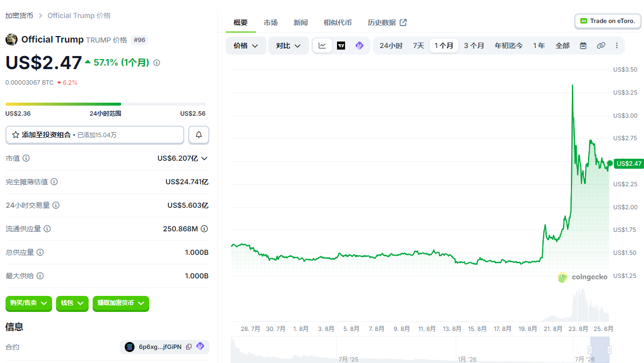
Task: Expand the 市值 market cap chevron
Action: [204, 158]
